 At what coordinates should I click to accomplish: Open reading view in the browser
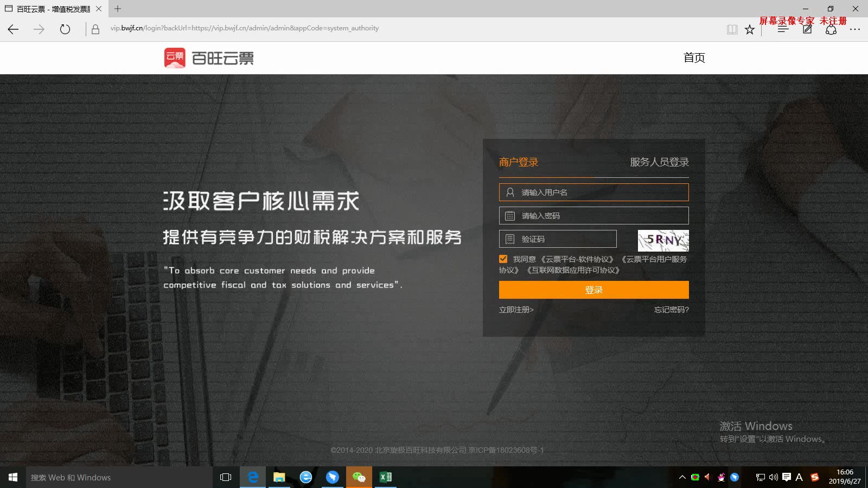tap(732, 29)
